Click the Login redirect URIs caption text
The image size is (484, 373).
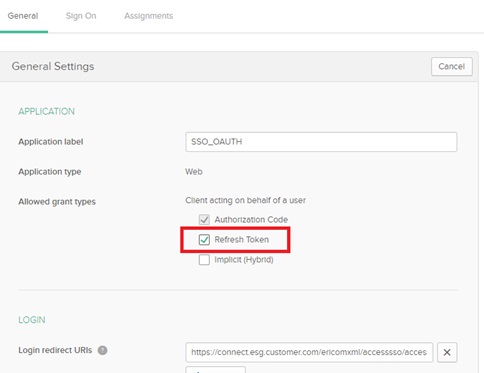tap(55, 350)
